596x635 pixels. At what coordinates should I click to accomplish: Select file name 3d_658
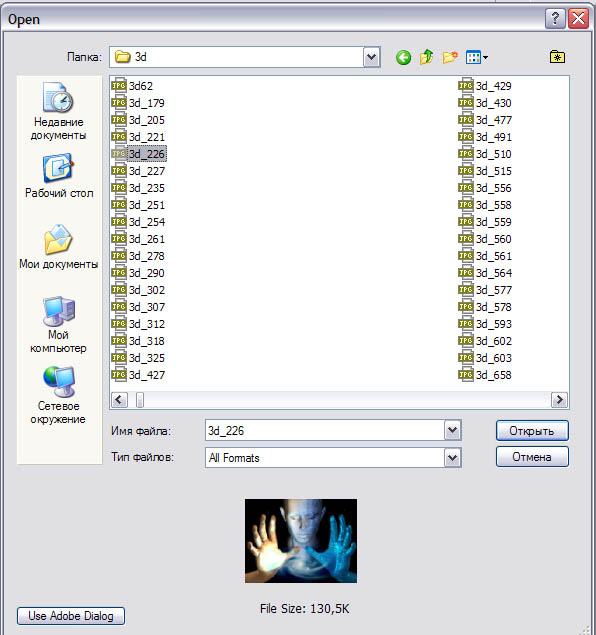(494, 375)
